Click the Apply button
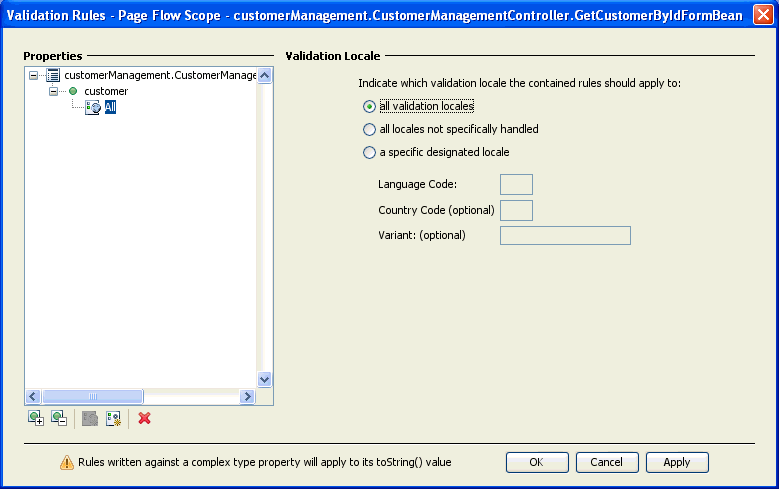Viewport: 779px width, 489px height. coord(677,462)
